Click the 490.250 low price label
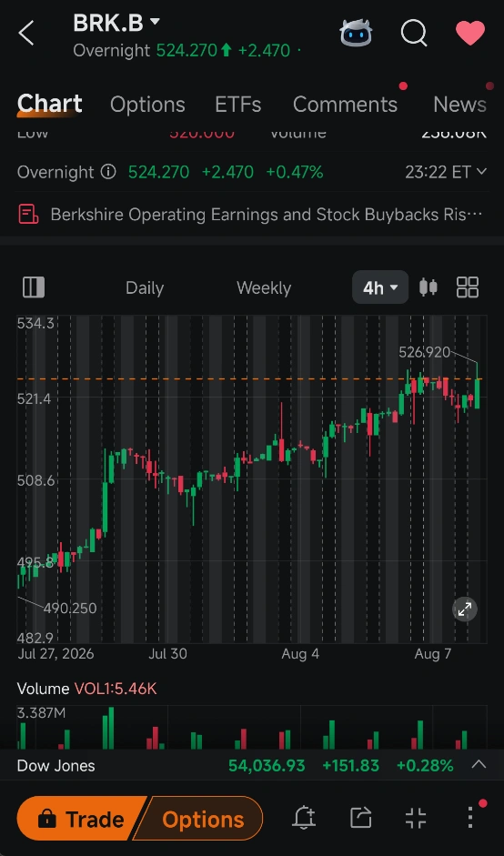Screen dimensions: 504x856 (70, 609)
